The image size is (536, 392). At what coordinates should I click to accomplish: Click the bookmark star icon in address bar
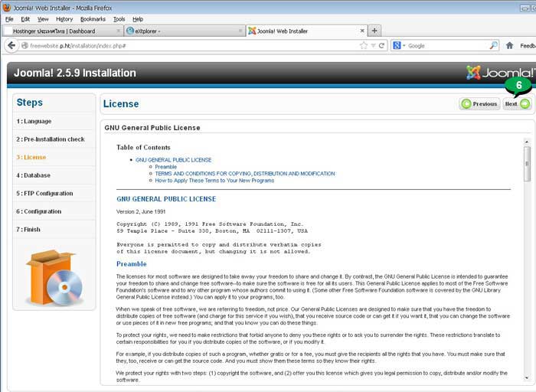click(x=364, y=45)
